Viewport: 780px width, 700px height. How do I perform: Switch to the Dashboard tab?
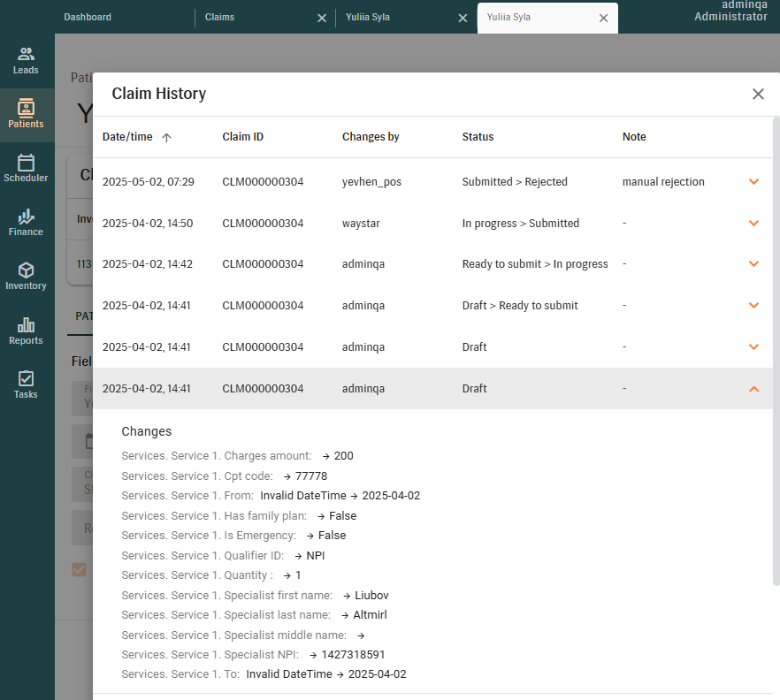(x=88, y=17)
